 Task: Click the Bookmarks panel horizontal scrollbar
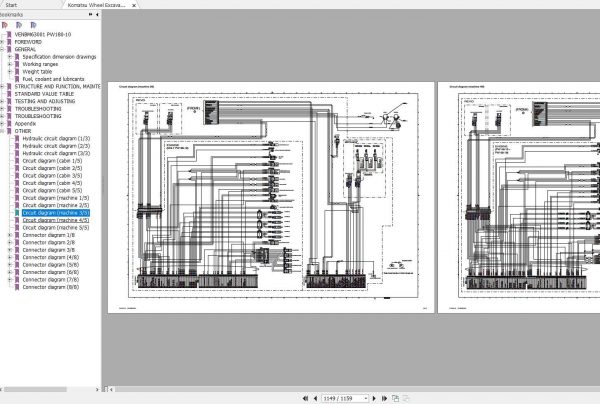[x=35, y=389]
